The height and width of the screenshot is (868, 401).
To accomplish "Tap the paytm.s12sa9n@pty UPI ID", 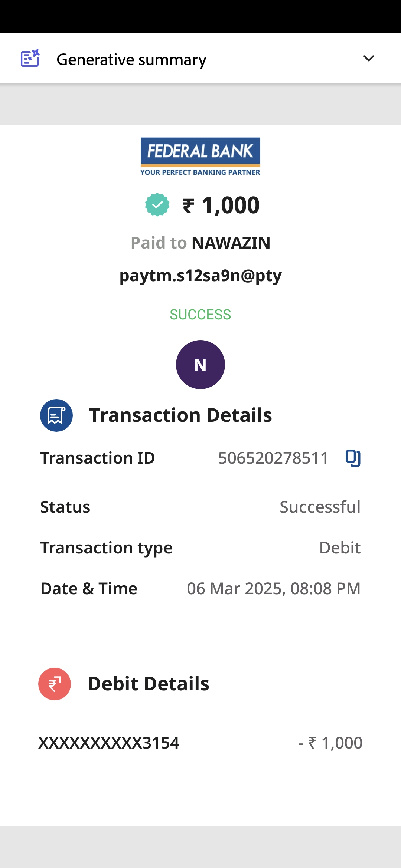I will click(x=200, y=276).
